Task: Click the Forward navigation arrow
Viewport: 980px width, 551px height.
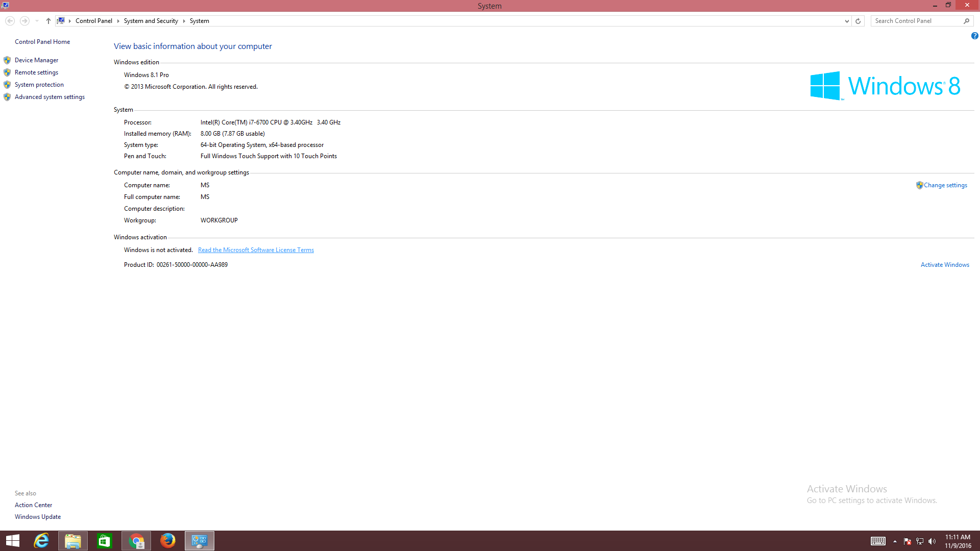Action: [x=24, y=21]
